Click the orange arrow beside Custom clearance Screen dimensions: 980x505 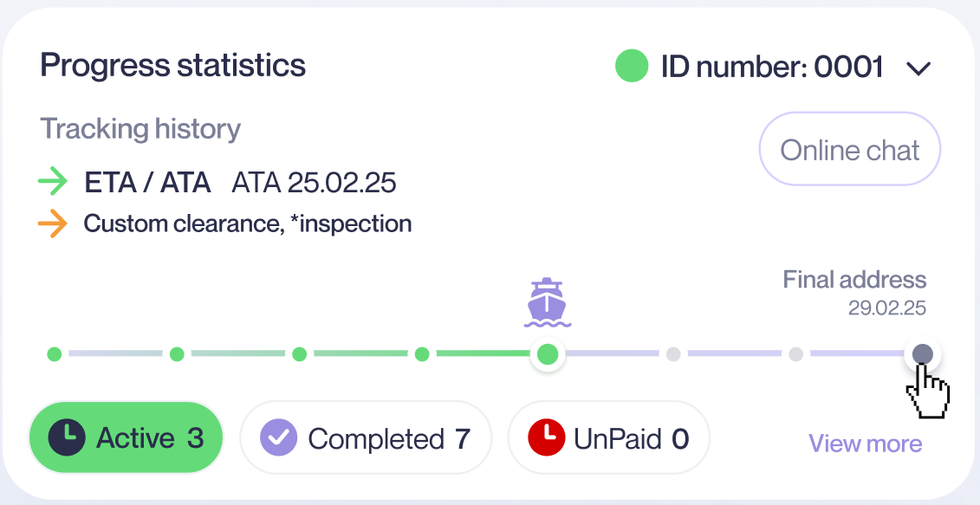pos(53,224)
